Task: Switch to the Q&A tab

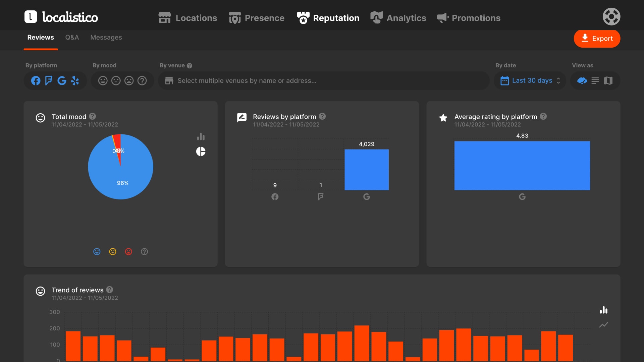Action: 72,38
